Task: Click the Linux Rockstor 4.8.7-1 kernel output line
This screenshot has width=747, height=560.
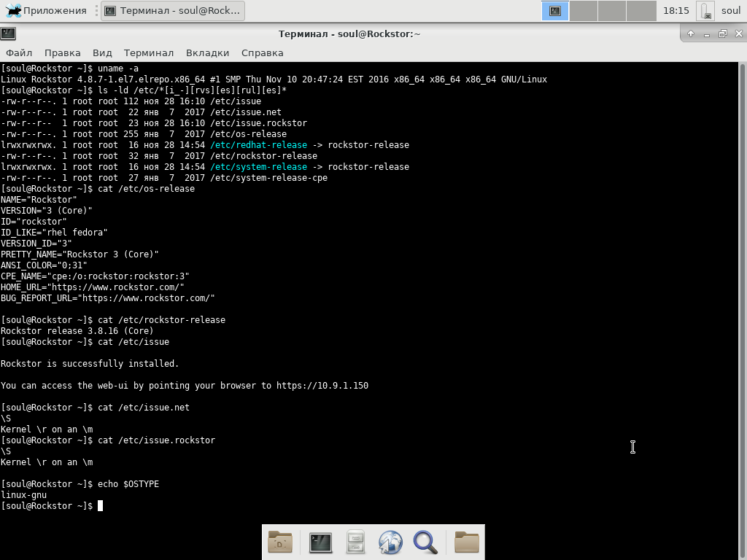Action: coord(274,79)
